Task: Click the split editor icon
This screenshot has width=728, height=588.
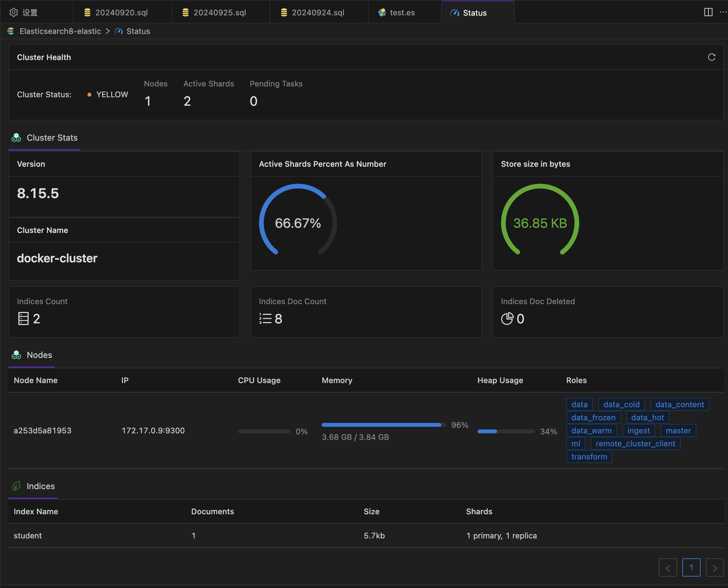Action: pyautogui.click(x=708, y=12)
